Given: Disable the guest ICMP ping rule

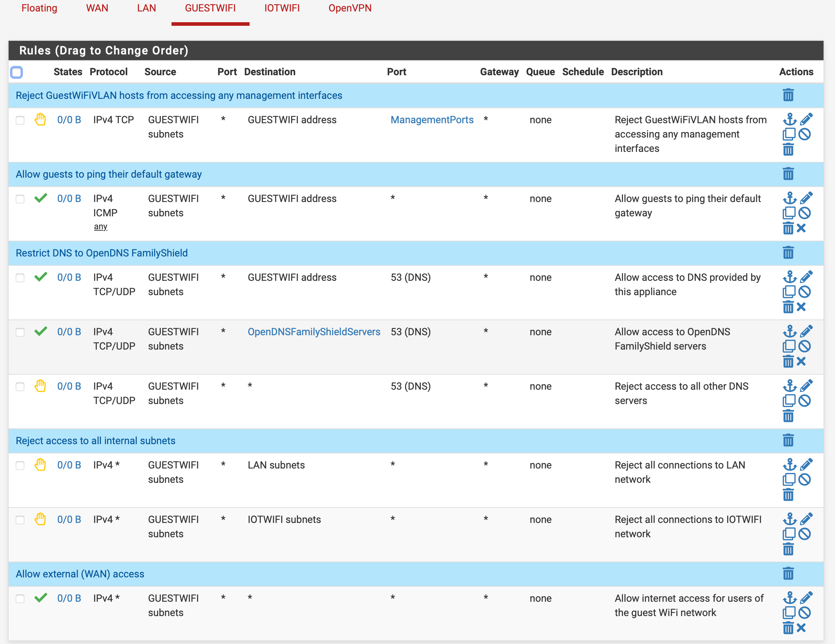Looking at the screenshot, I should click(805, 213).
